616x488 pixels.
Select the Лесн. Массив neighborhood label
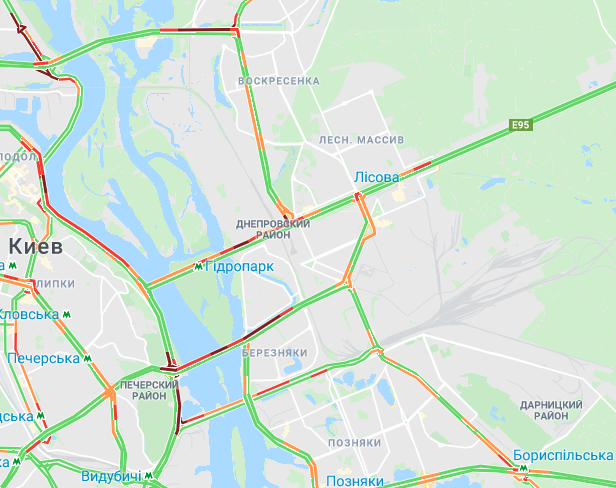(361, 140)
